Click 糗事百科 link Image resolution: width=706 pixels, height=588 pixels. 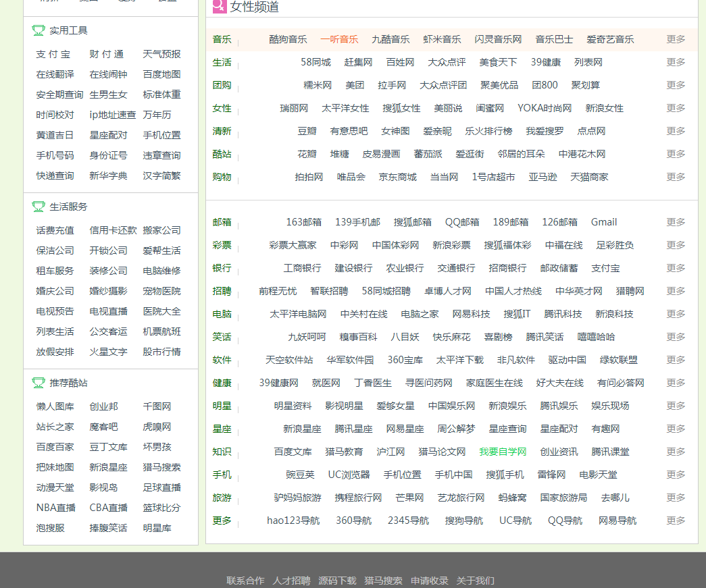pyautogui.click(x=358, y=337)
